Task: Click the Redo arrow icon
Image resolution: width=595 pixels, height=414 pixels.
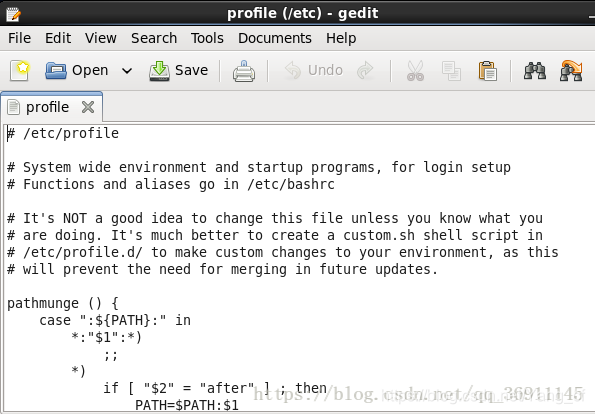Action: [x=365, y=71]
